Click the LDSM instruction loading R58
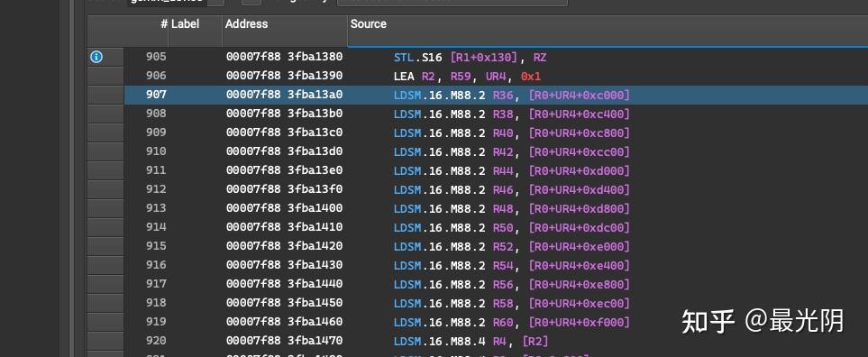The height and width of the screenshot is (357, 868). point(512,303)
